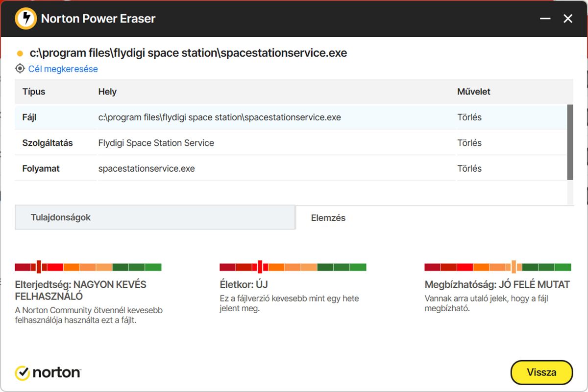Click the target icon beside Cél megkeresése
The width and height of the screenshot is (588, 392).
pyautogui.click(x=20, y=69)
